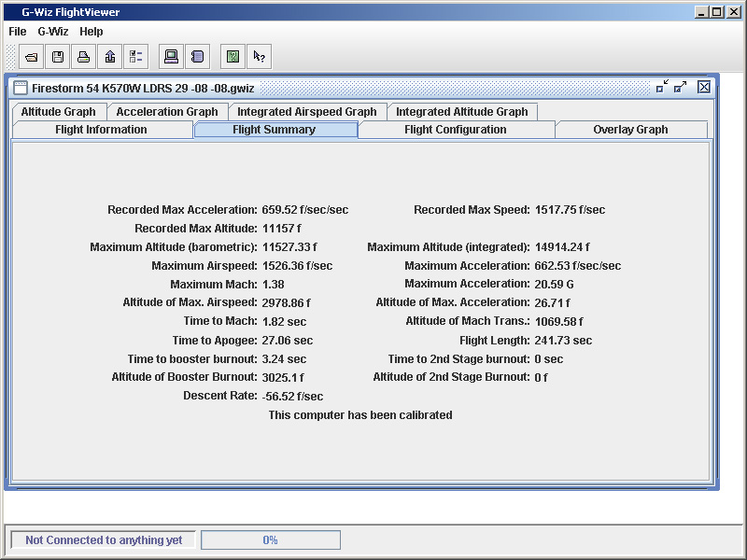
Task: Select the Flight Information tab
Action: (x=102, y=130)
